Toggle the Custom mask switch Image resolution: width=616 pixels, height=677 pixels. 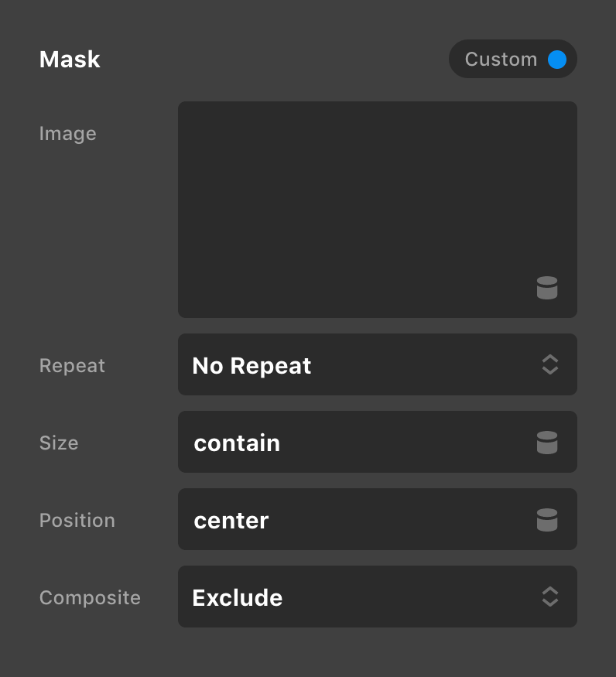coord(513,60)
